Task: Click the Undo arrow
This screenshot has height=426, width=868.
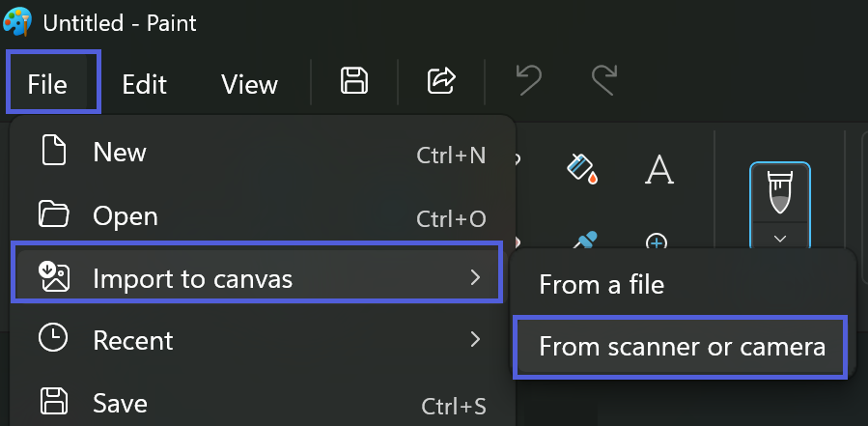Action: coord(528,82)
